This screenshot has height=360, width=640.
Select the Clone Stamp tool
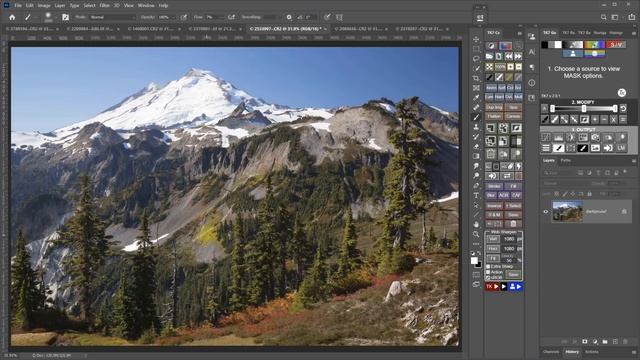click(x=476, y=127)
